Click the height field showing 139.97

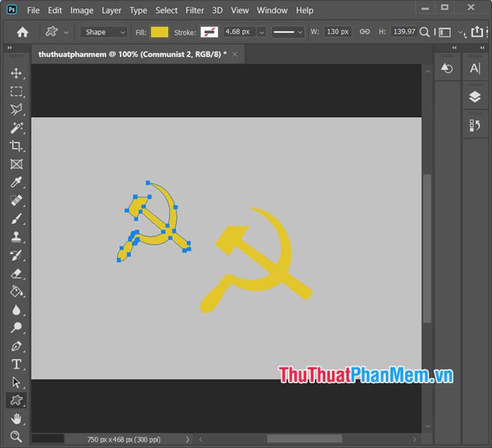pos(404,32)
